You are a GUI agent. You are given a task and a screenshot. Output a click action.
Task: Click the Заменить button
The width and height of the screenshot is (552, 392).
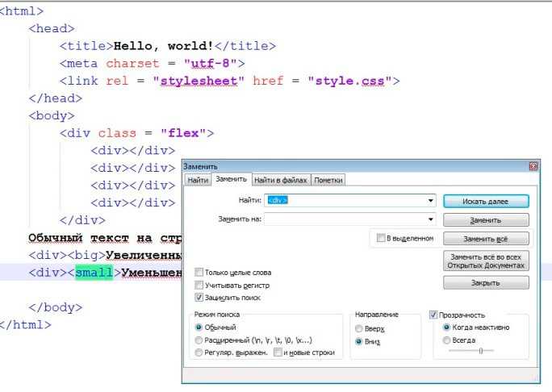coord(486,220)
